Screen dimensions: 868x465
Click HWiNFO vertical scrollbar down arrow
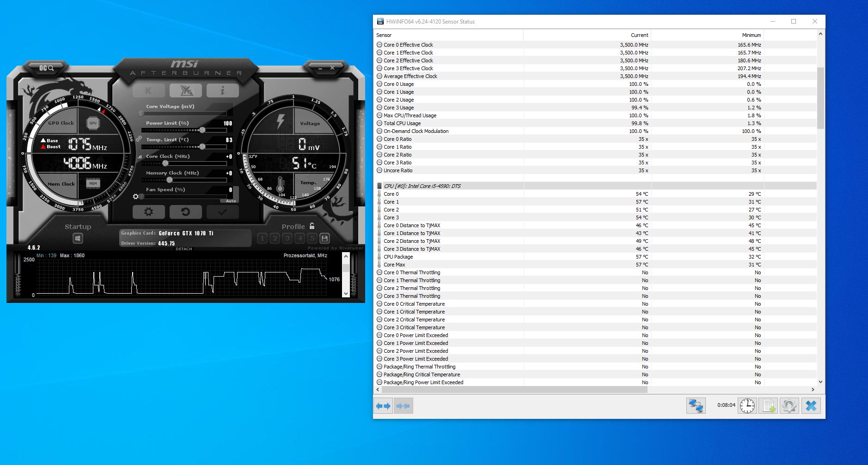tap(820, 382)
